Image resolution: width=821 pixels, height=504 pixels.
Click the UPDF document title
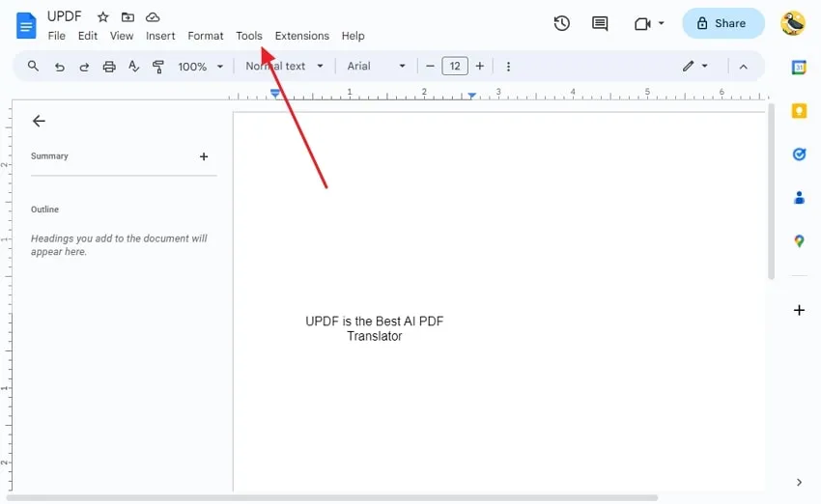[65, 16]
